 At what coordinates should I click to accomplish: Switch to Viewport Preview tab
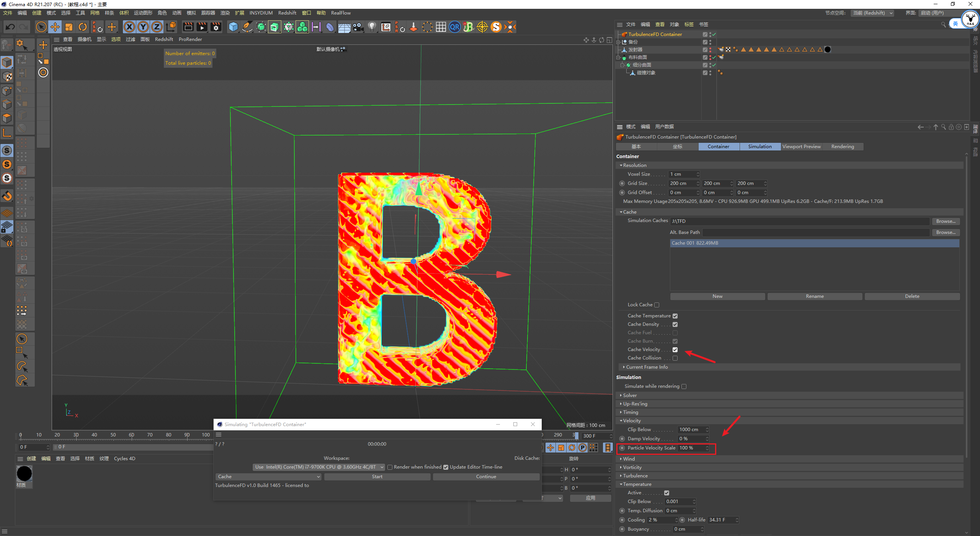click(x=801, y=147)
